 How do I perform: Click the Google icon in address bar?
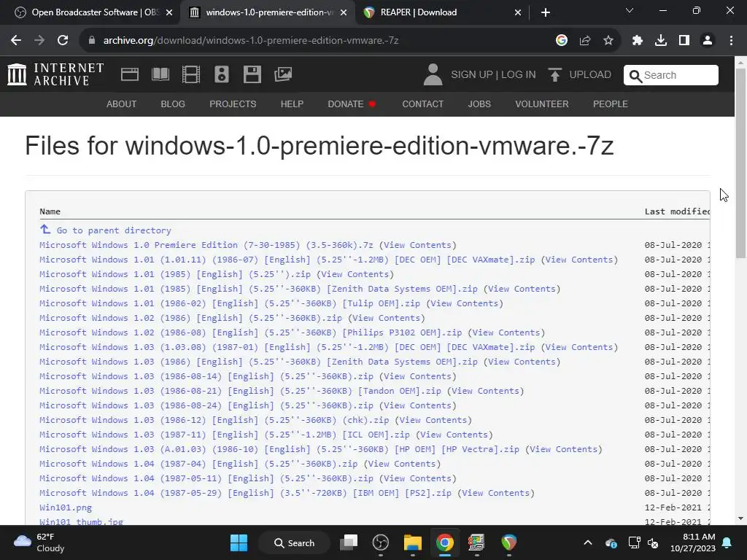(x=562, y=41)
